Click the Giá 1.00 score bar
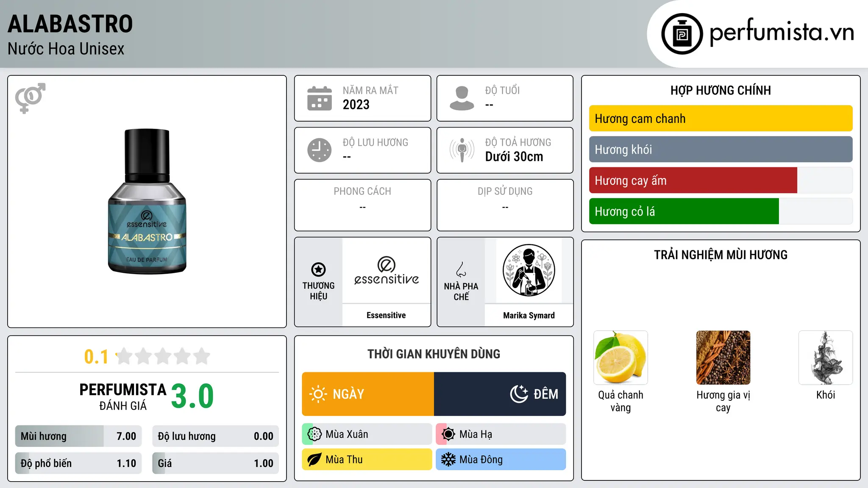The height and width of the screenshot is (488, 868). click(216, 463)
